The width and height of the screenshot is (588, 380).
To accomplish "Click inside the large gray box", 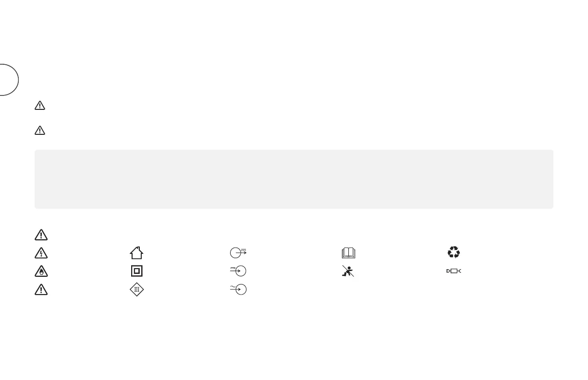I will coord(294,179).
